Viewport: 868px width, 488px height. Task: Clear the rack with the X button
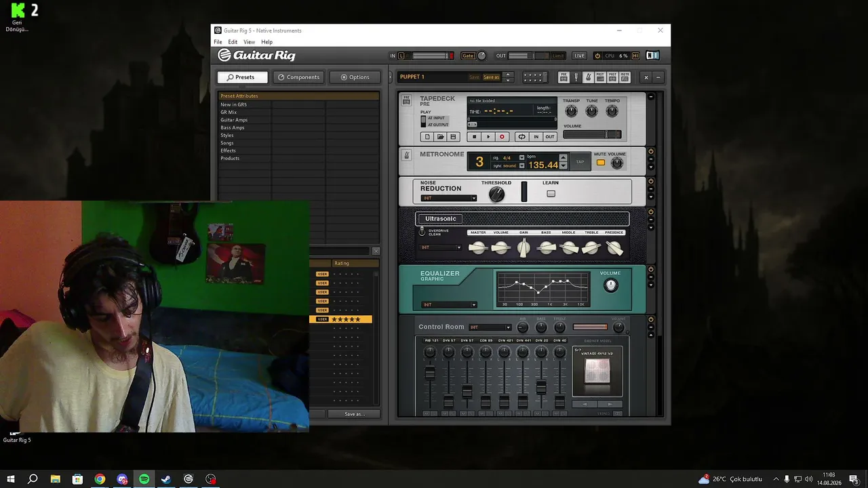(646, 77)
